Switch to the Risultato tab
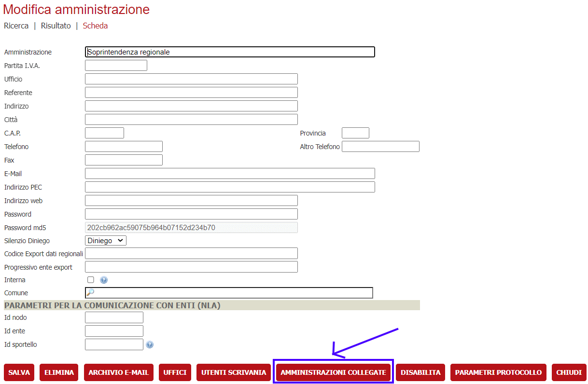The width and height of the screenshot is (588, 384). [56, 26]
